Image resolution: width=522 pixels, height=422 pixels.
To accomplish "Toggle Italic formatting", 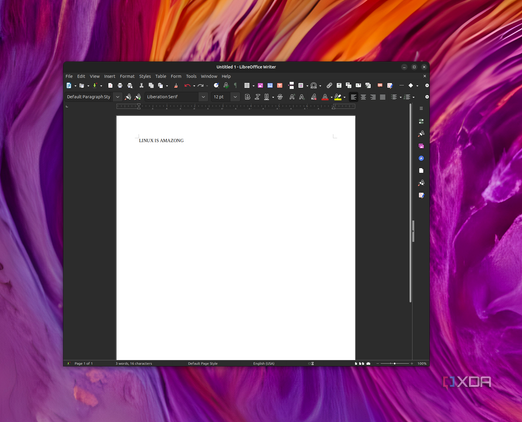I will [x=257, y=97].
